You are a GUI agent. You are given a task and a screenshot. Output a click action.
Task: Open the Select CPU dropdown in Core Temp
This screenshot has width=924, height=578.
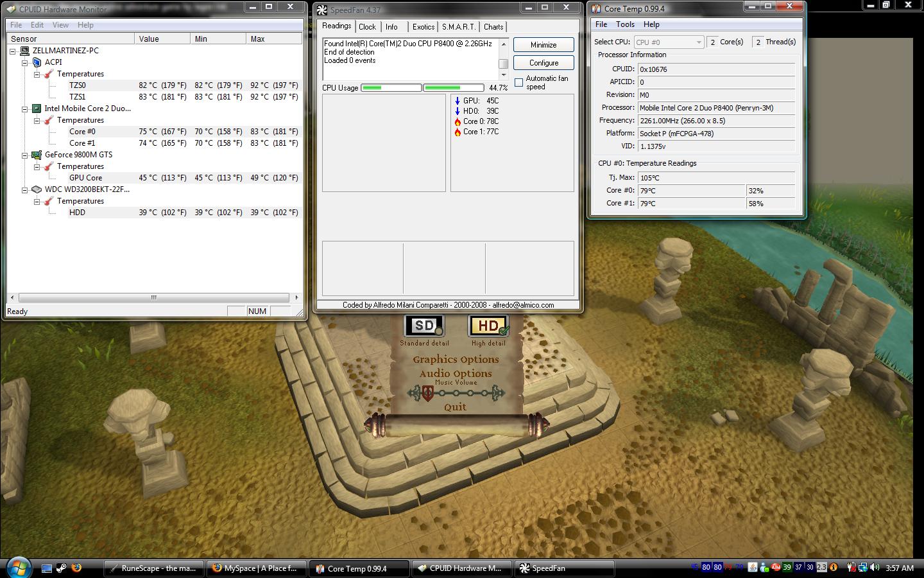pos(669,42)
